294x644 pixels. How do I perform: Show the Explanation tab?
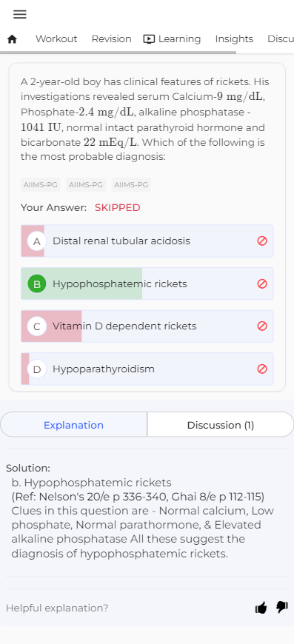pyautogui.click(x=73, y=425)
